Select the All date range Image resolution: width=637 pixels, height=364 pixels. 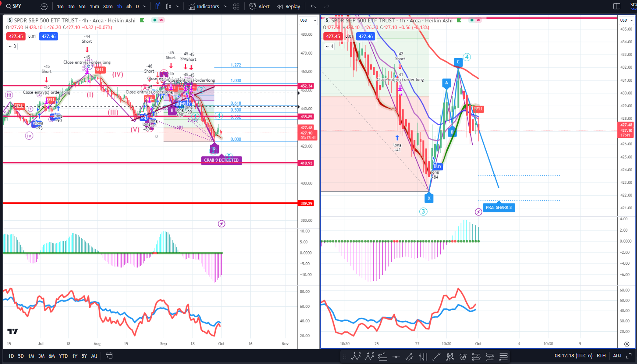(94, 356)
